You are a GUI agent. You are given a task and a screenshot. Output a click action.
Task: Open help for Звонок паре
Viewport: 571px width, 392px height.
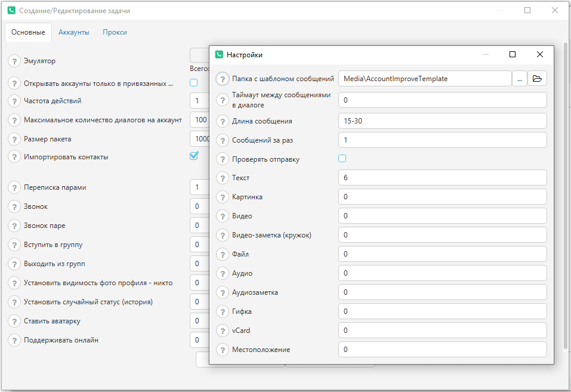coord(14,226)
